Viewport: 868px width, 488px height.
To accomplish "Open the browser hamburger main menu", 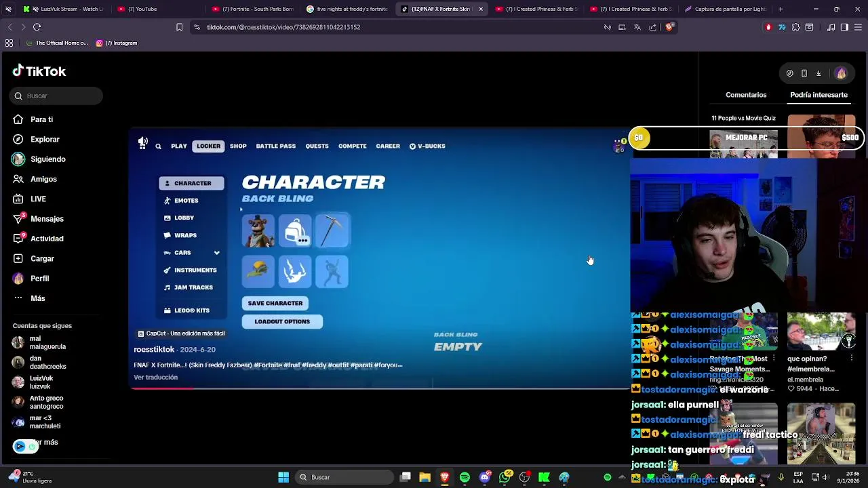I will pyautogui.click(x=858, y=27).
